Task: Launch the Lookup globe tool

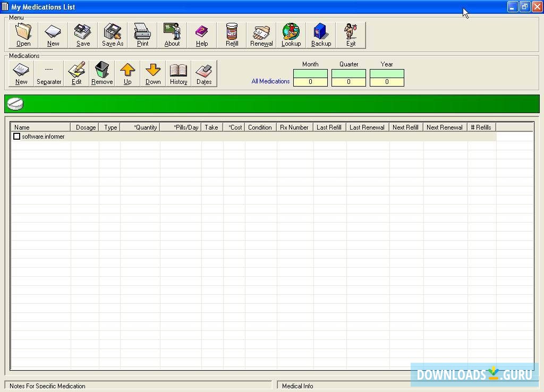Action: pyautogui.click(x=291, y=35)
